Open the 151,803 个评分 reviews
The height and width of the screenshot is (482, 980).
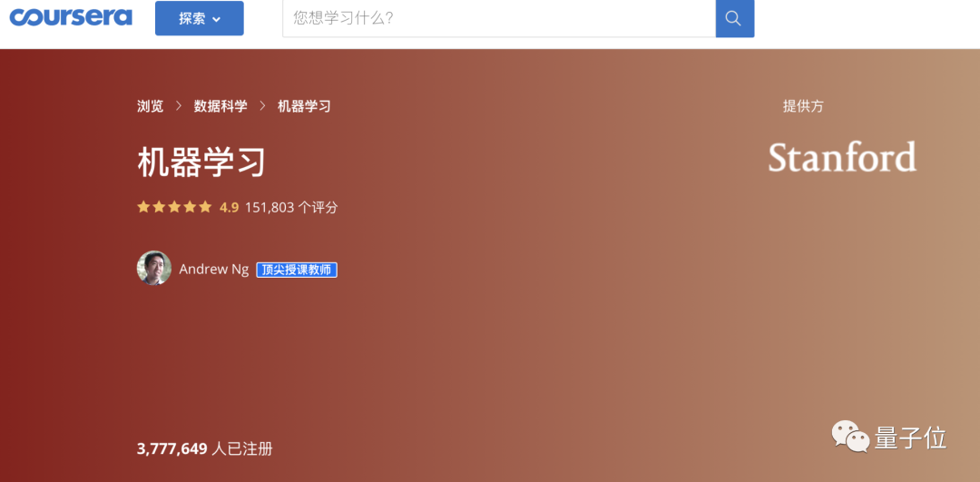tap(291, 208)
